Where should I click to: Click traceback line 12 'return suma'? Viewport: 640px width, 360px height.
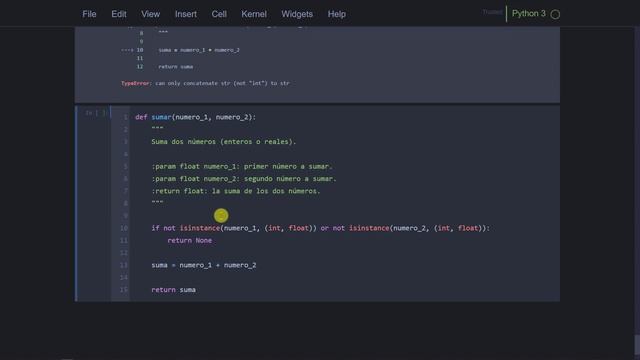[x=176, y=67]
